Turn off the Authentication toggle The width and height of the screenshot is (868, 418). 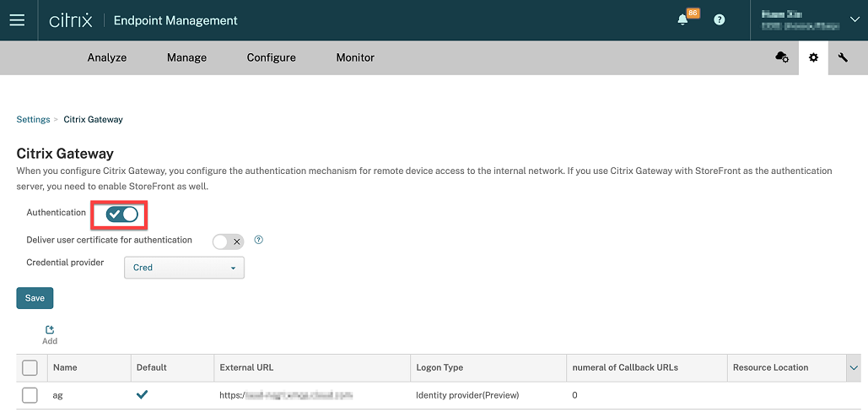pyautogui.click(x=122, y=214)
